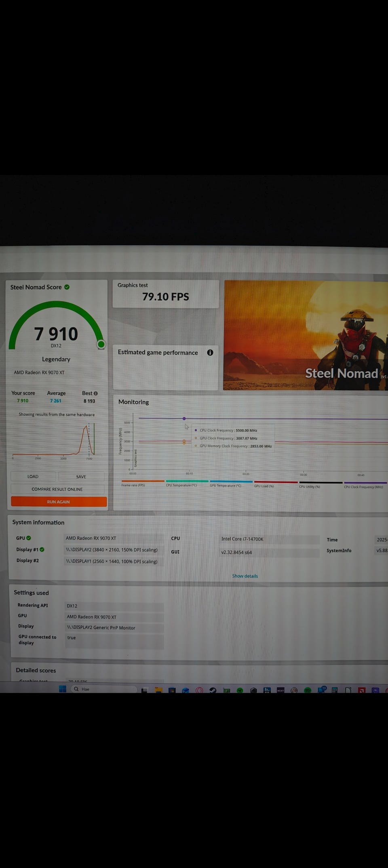Click the green check beside Display #1
The height and width of the screenshot is (868, 388).
pos(42,550)
